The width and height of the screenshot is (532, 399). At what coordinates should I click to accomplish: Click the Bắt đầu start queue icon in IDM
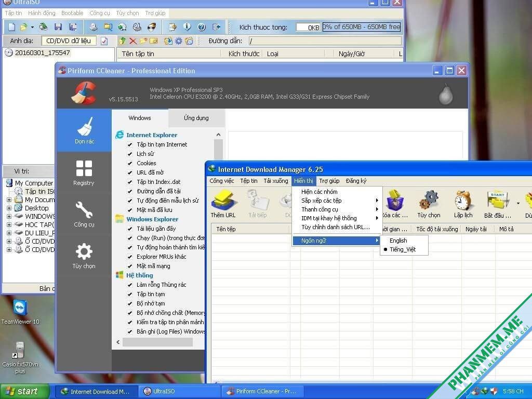point(497,204)
